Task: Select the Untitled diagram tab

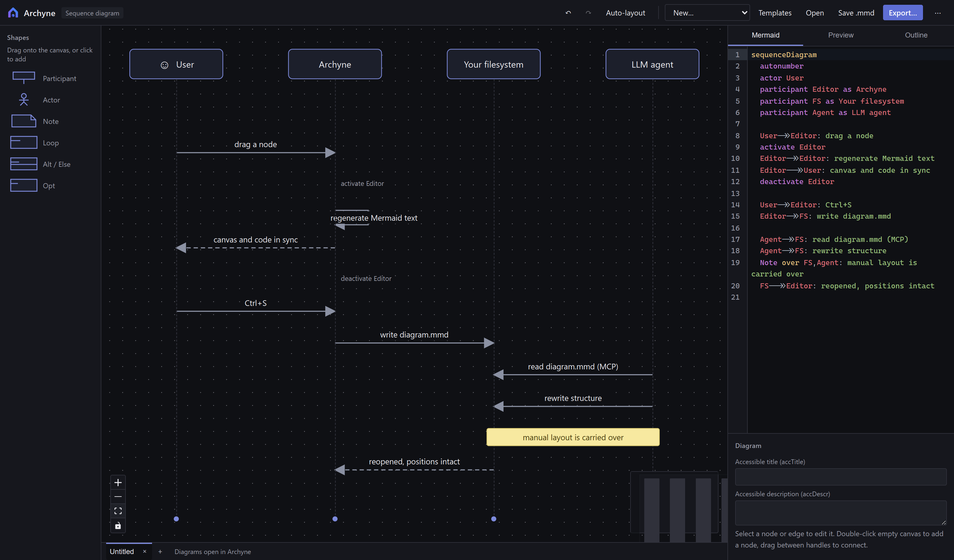Action: (122, 552)
